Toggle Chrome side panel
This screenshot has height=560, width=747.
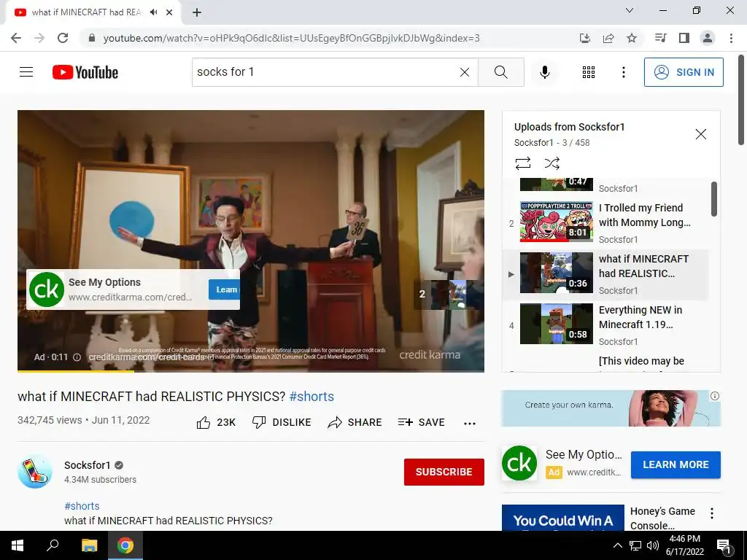(684, 38)
